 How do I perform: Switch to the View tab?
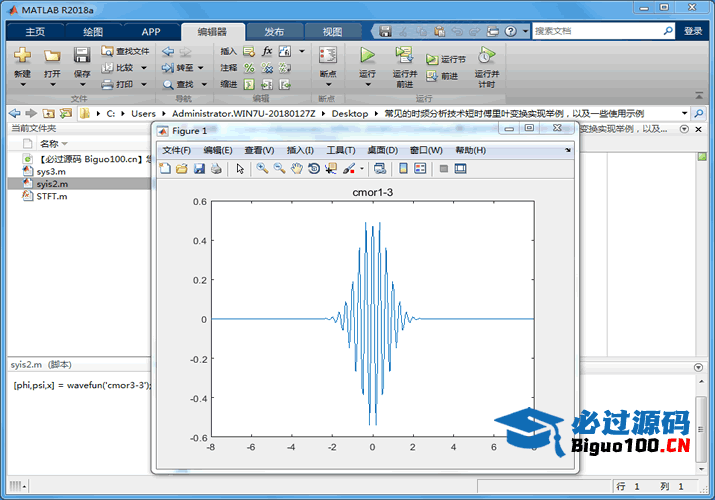pyautogui.click(x=332, y=31)
